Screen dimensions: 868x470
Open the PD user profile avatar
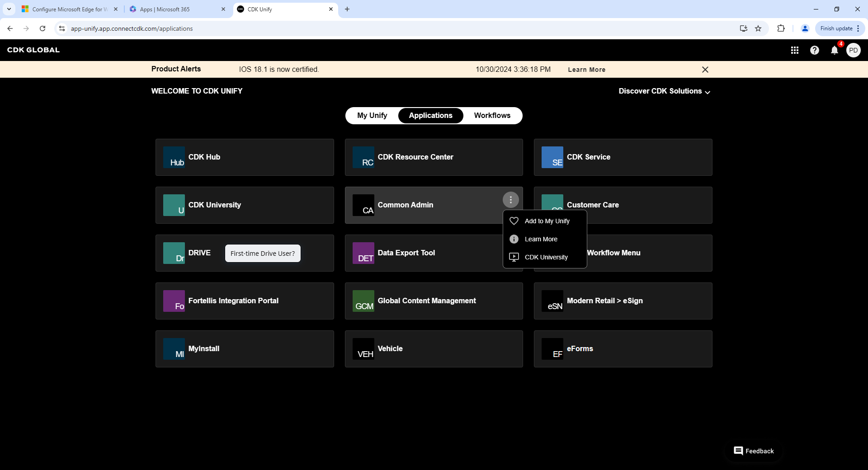(854, 50)
